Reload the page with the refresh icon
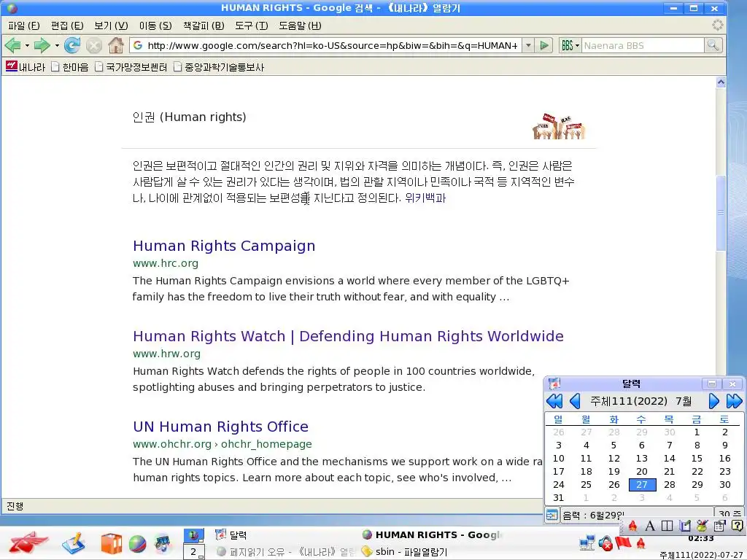This screenshot has width=747, height=560. [x=72, y=45]
